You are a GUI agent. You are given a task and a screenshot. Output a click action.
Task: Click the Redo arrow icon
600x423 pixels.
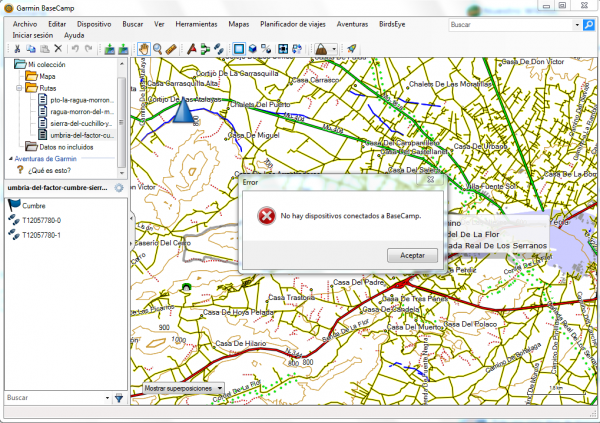[89, 49]
